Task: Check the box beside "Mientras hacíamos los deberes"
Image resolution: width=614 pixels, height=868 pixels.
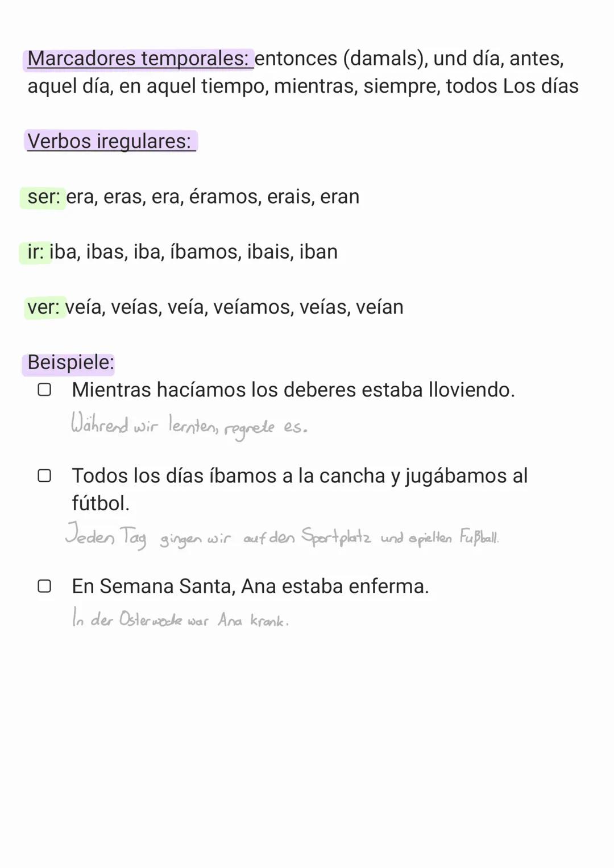Action: [x=44, y=390]
